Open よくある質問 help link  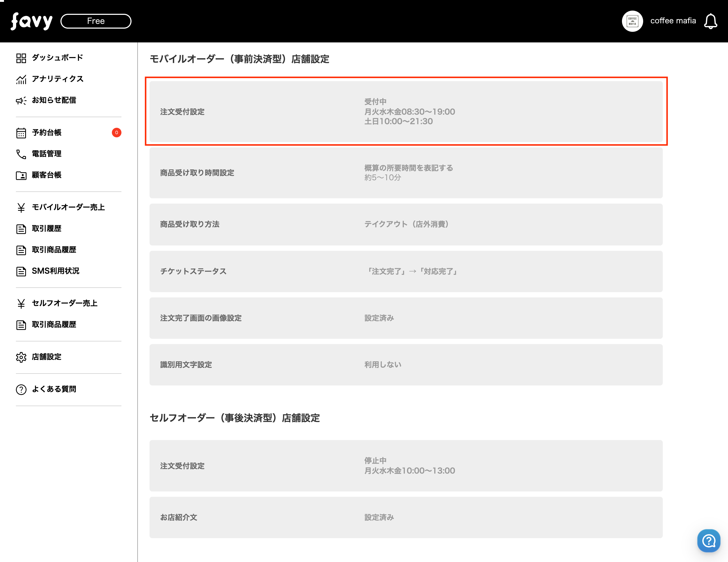[x=54, y=389]
